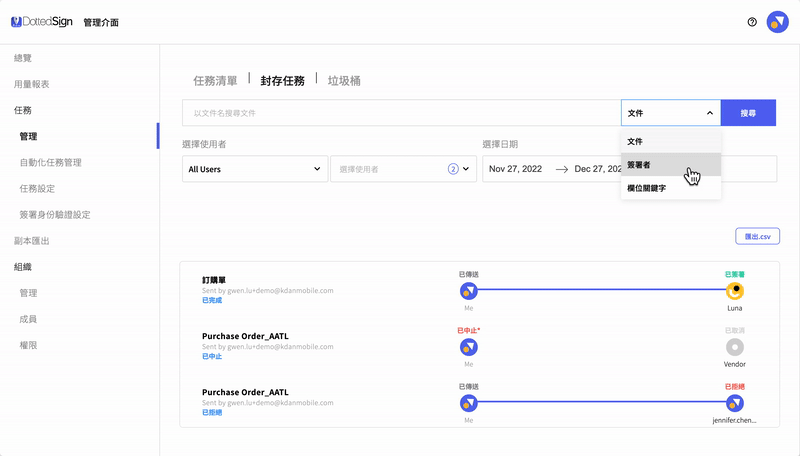
Task: Click the Me sender avatar for 訂購單
Action: click(468, 291)
